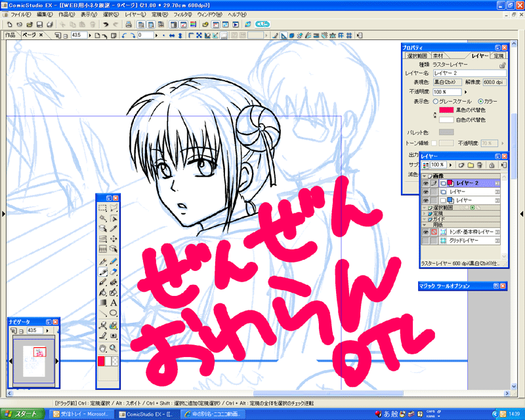Click the CLIP button in toolbar
Viewport: 525px width, 420px height.
click(262, 24)
